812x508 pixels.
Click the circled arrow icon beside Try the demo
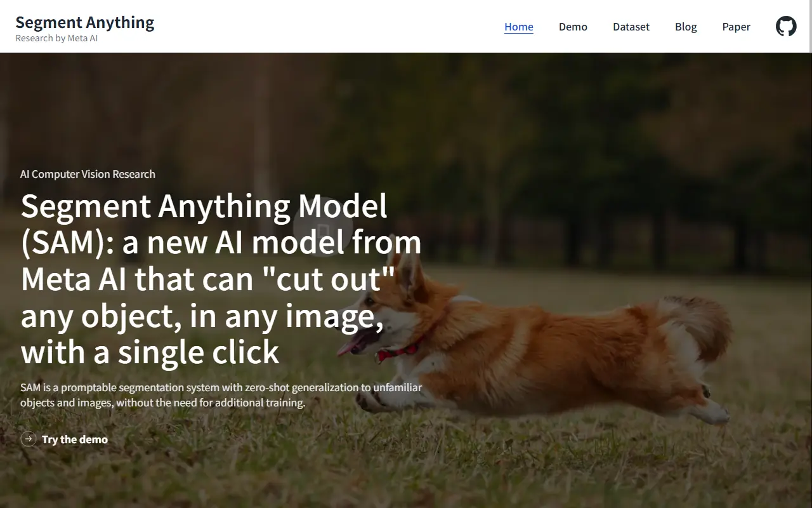coord(29,439)
